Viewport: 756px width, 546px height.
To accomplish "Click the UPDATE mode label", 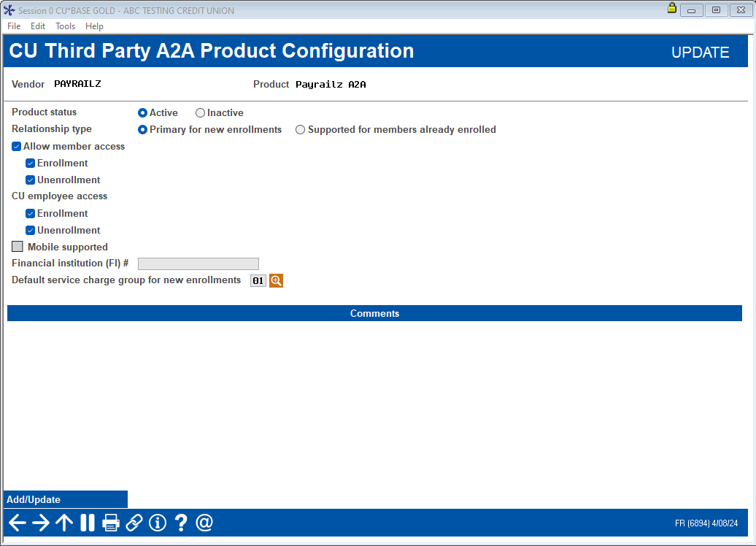I will coord(700,52).
